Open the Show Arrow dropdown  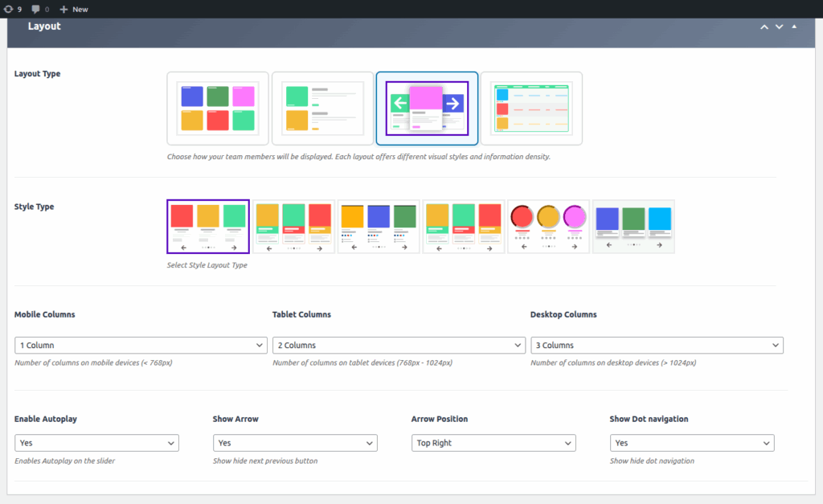tap(295, 443)
